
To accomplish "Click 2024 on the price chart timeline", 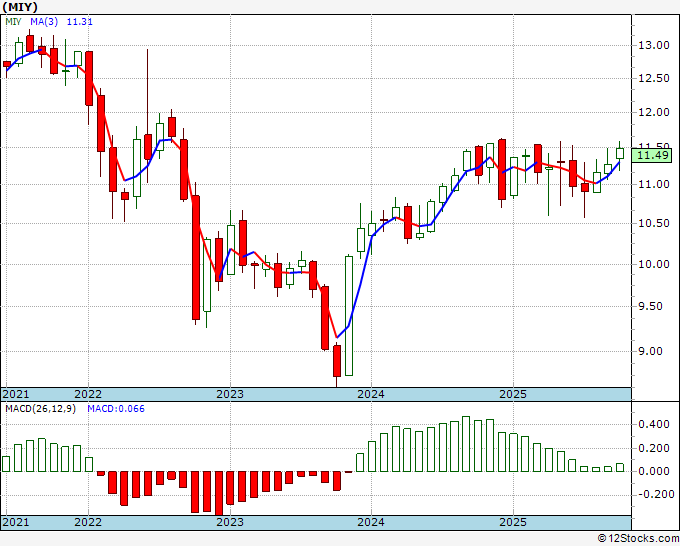I will pos(371,394).
